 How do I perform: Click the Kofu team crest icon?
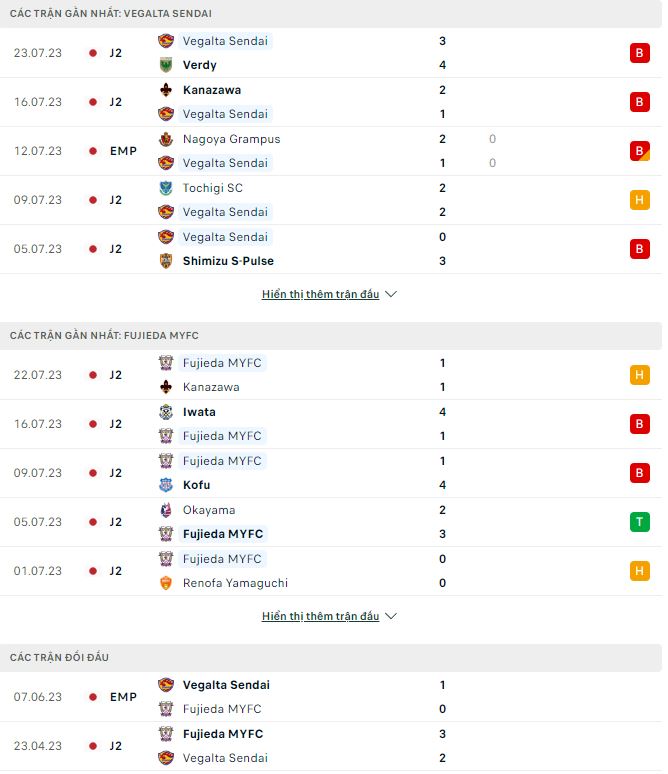(x=166, y=485)
